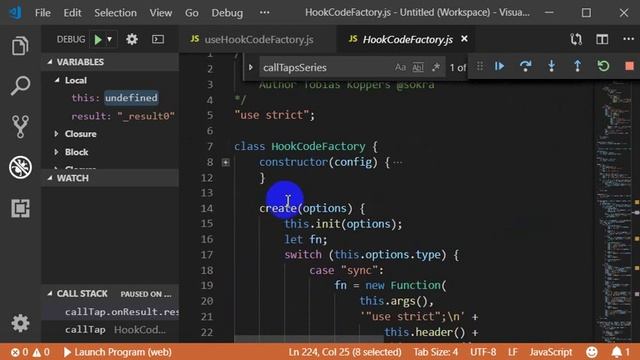Change the LF end-of-line sequence
640x360 pixels.
(x=513, y=352)
